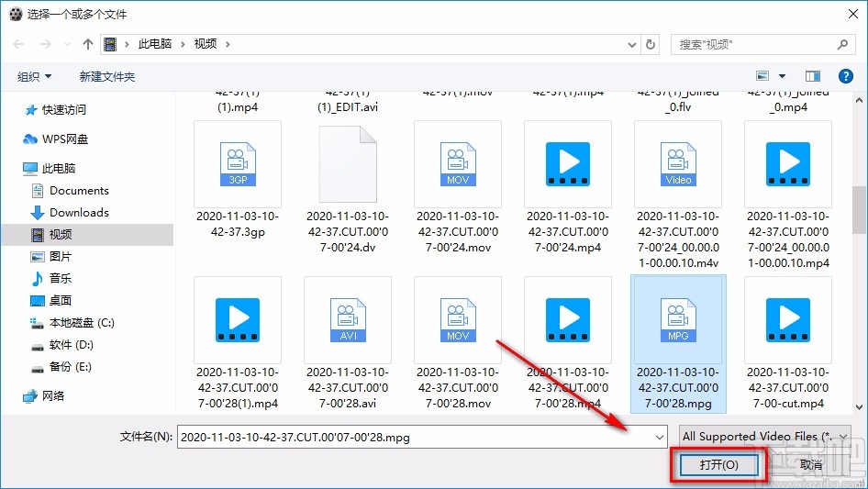The image size is (868, 489).
Task: Toggle the preview pane
Action: point(813,76)
